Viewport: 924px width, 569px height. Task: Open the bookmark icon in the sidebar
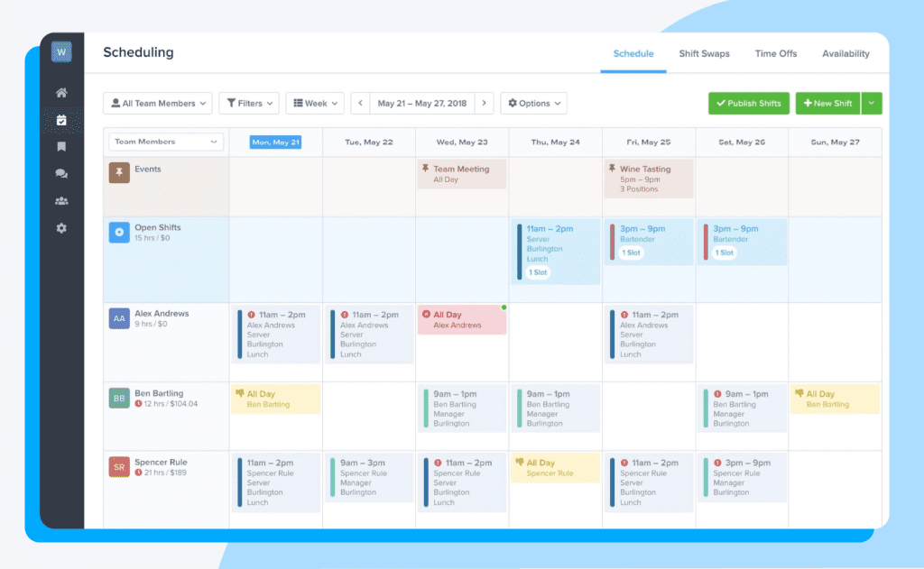click(61, 146)
